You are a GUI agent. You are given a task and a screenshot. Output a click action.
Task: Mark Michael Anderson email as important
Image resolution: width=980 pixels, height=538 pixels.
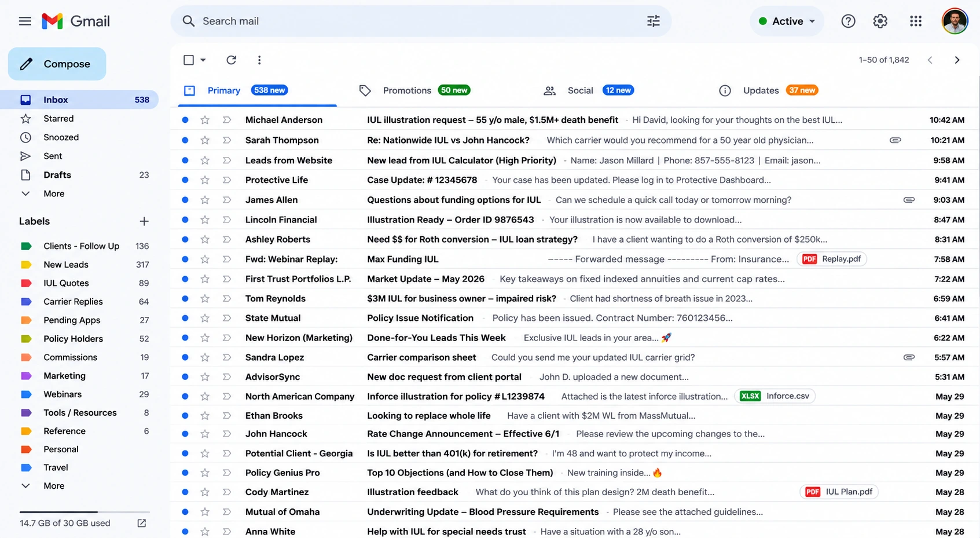[227, 120]
